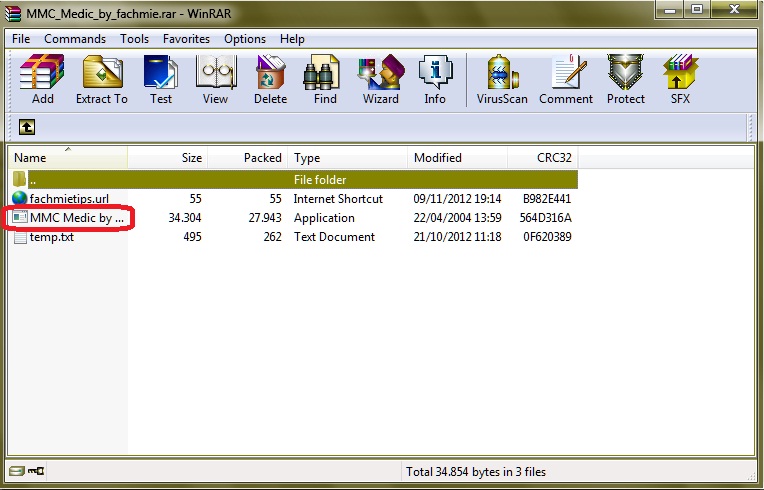Viewport: 764px width, 490px height.
Task: Open the File menu
Action: 21,39
